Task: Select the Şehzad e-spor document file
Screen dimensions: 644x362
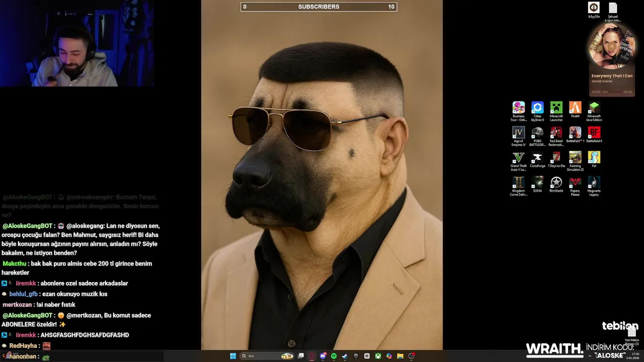Action: [x=613, y=12]
